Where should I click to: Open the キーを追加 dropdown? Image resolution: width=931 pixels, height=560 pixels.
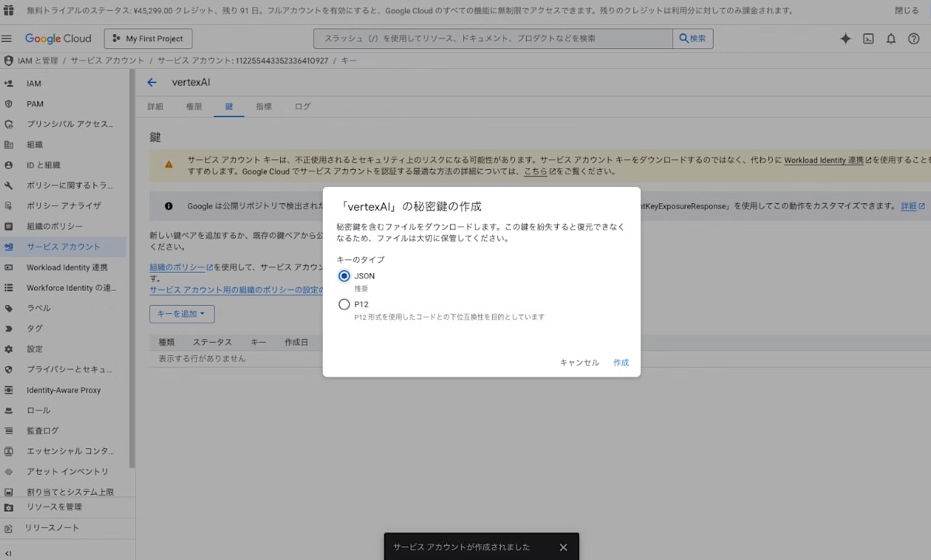click(x=182, y=314)
